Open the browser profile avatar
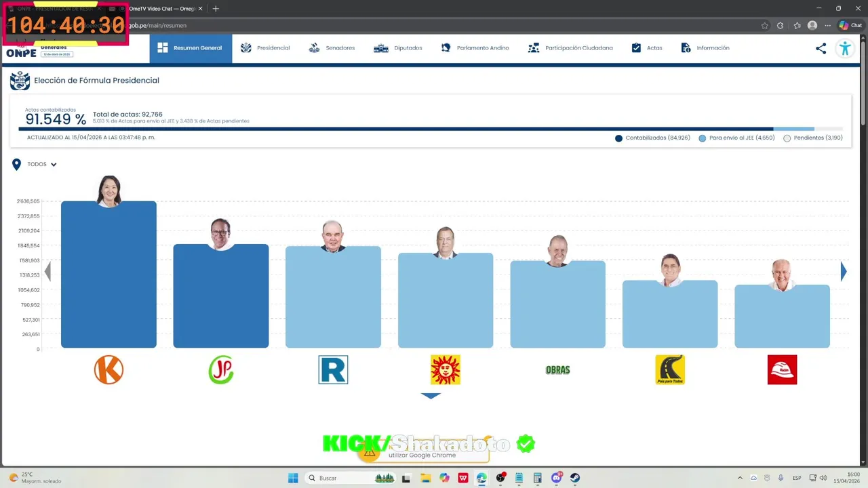The height and width of the screenshot is (488, 868). point(812,26)
